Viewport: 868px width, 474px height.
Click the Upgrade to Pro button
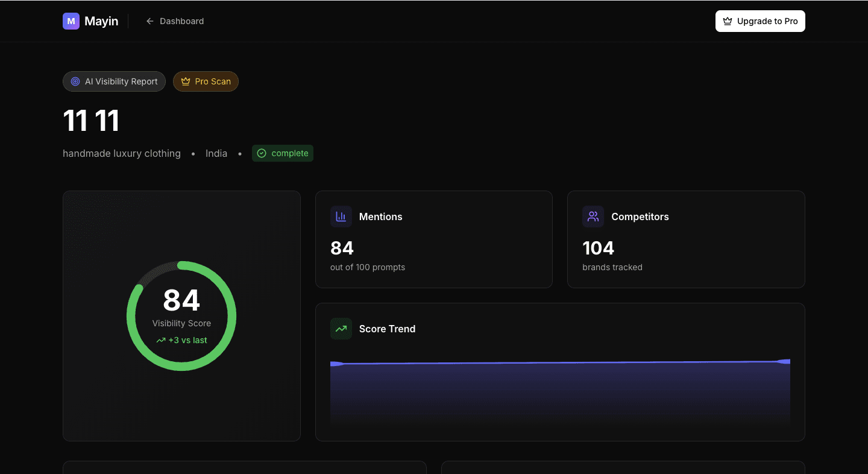coord(760,21)
